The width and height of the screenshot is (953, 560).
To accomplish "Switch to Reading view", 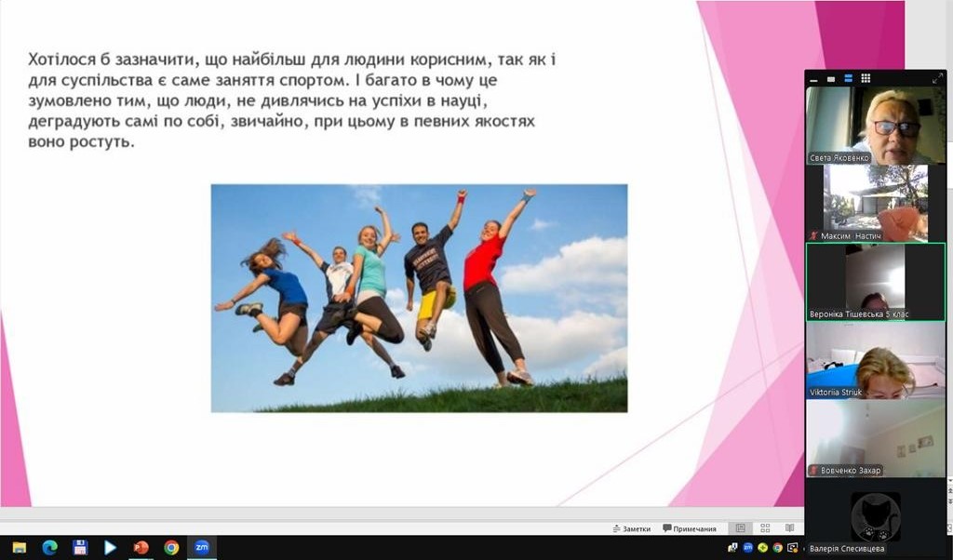I will click(x=789, y=528).
